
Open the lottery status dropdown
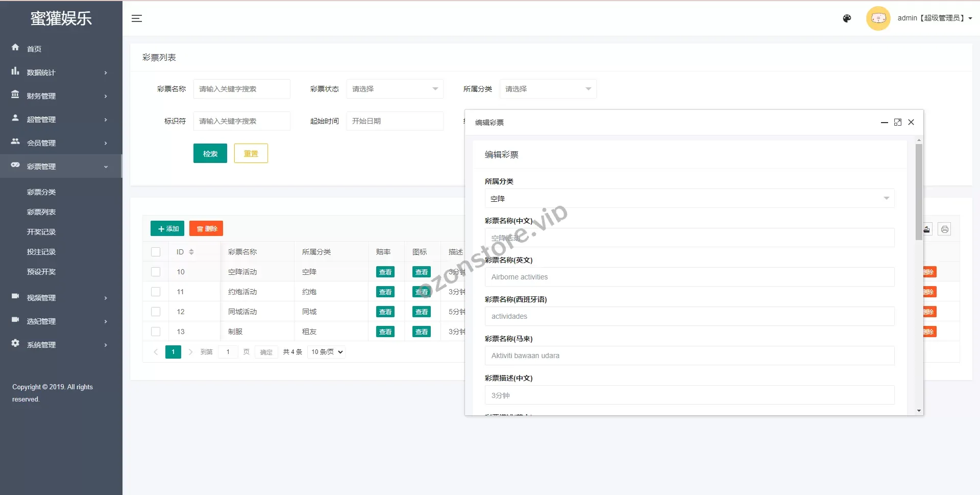[x=395, y=89]
